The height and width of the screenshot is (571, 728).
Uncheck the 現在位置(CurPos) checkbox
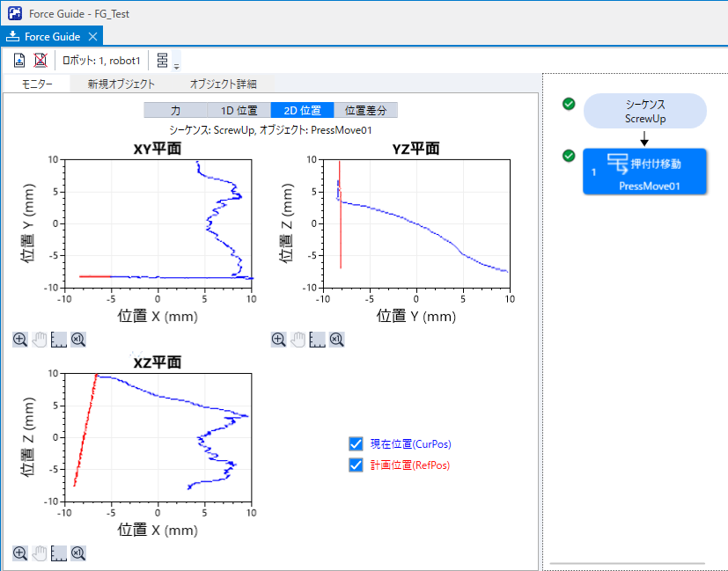click(357, 443)
